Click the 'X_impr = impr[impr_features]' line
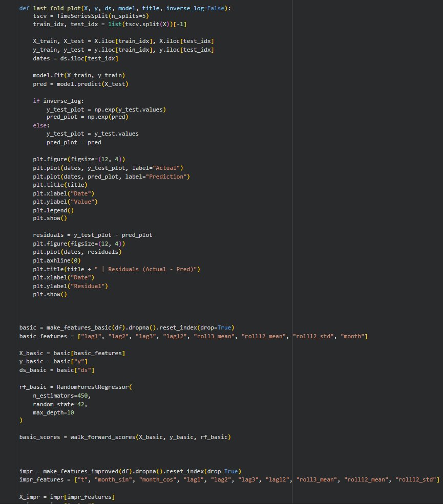The width and height of the screenshot is (443, 504). [67, 497]
